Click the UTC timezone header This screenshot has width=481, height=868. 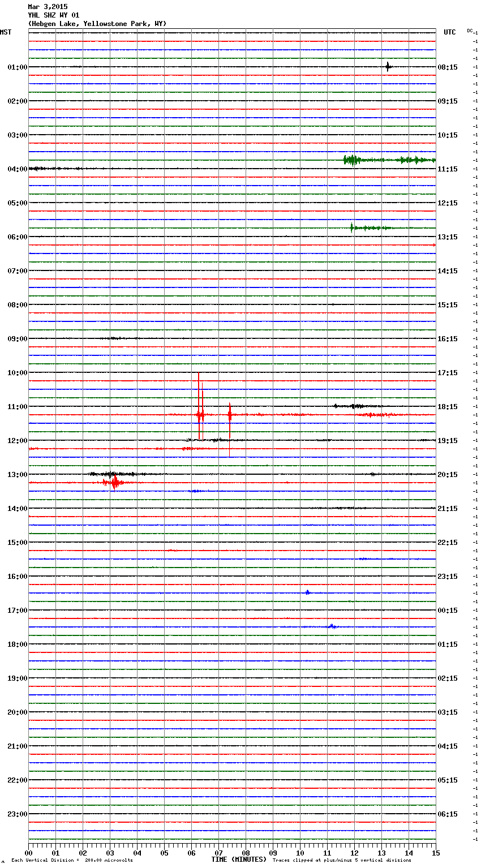450,32
